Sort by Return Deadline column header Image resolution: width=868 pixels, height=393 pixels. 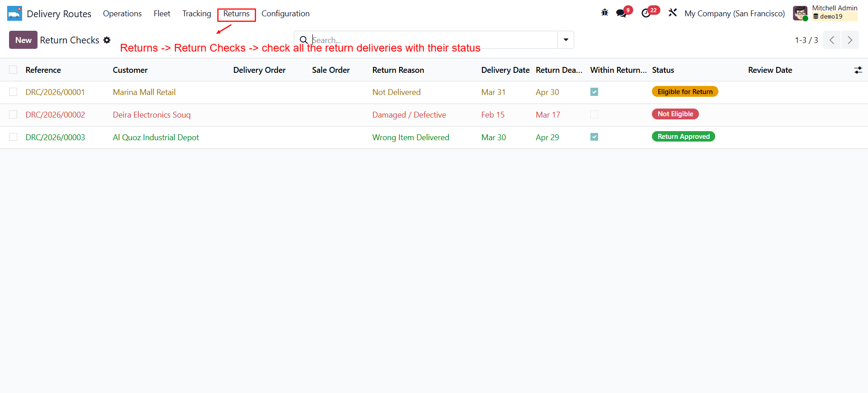tap(559, 70)
